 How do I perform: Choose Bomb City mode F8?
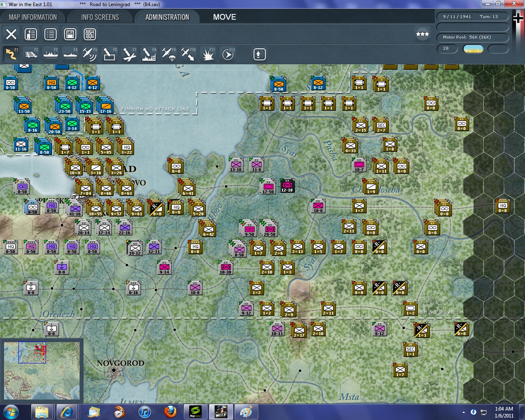click(x=149, y=54)
